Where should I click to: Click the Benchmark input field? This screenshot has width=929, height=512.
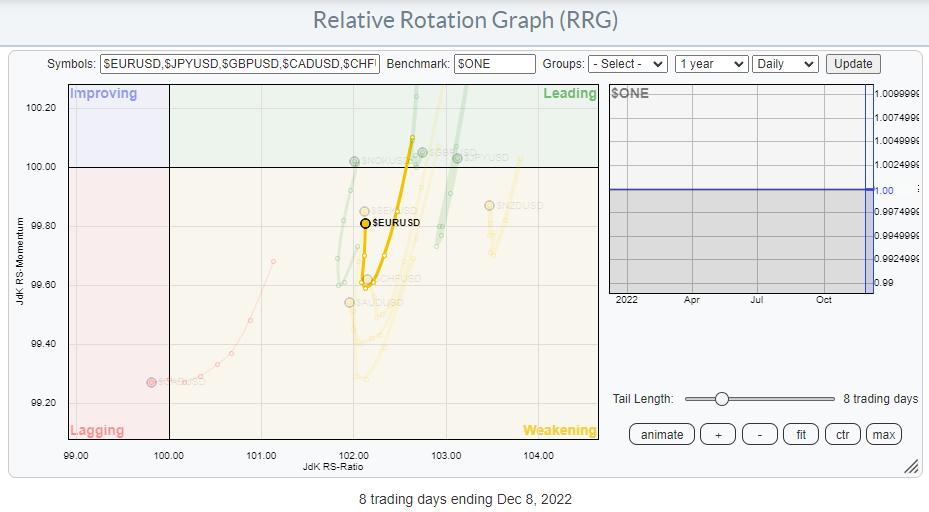point(495,64)
